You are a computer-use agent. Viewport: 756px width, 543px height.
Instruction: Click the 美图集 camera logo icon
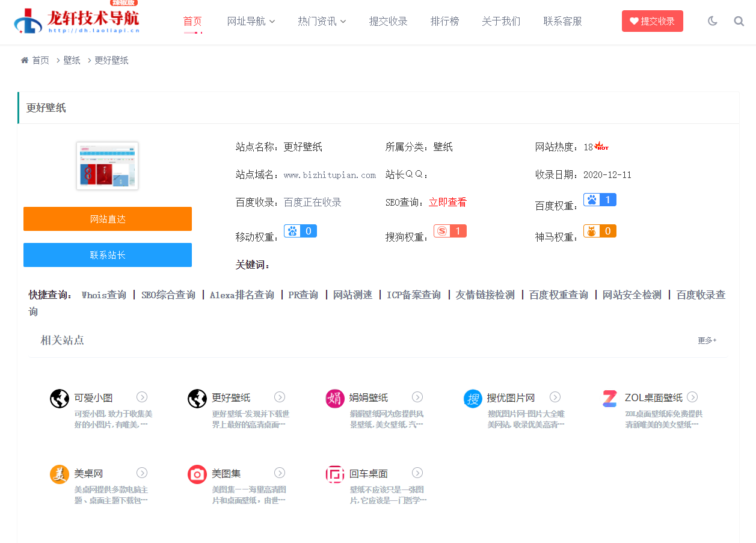(x=197, y=474)
